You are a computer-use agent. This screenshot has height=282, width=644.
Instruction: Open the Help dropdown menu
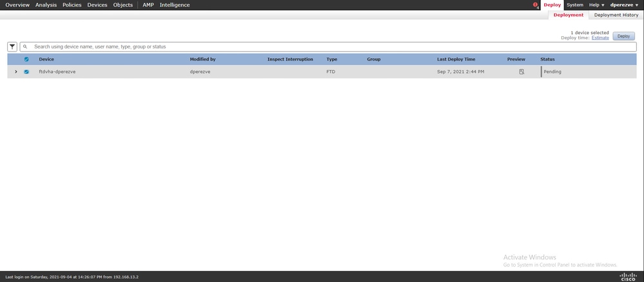[x=597, y=5]
